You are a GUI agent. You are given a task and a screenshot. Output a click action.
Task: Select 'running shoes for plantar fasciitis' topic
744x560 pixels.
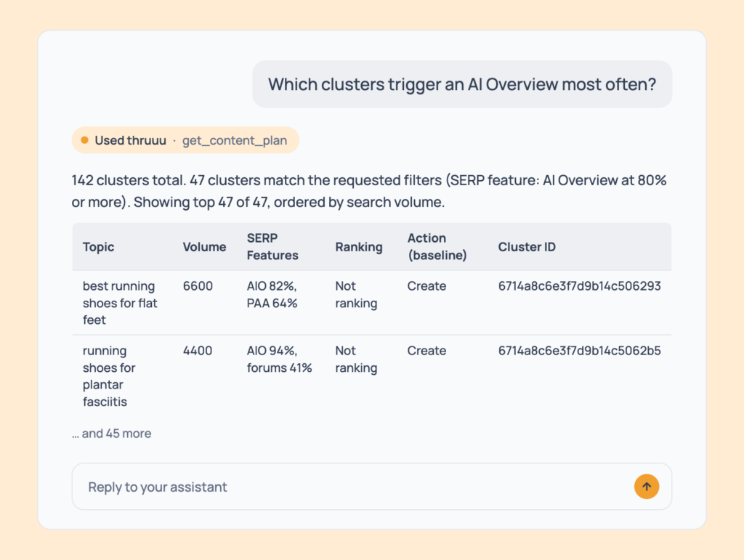coord(109,376)
